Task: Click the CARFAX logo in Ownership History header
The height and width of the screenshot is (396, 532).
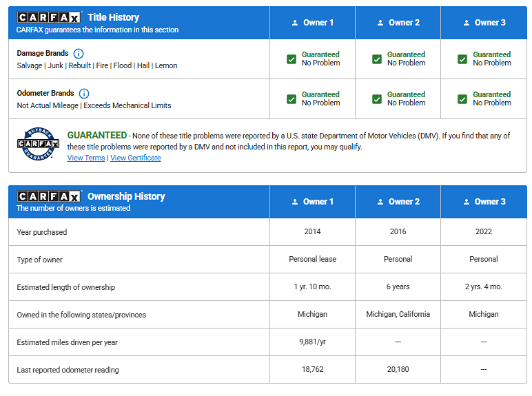Action: (49, 196)
